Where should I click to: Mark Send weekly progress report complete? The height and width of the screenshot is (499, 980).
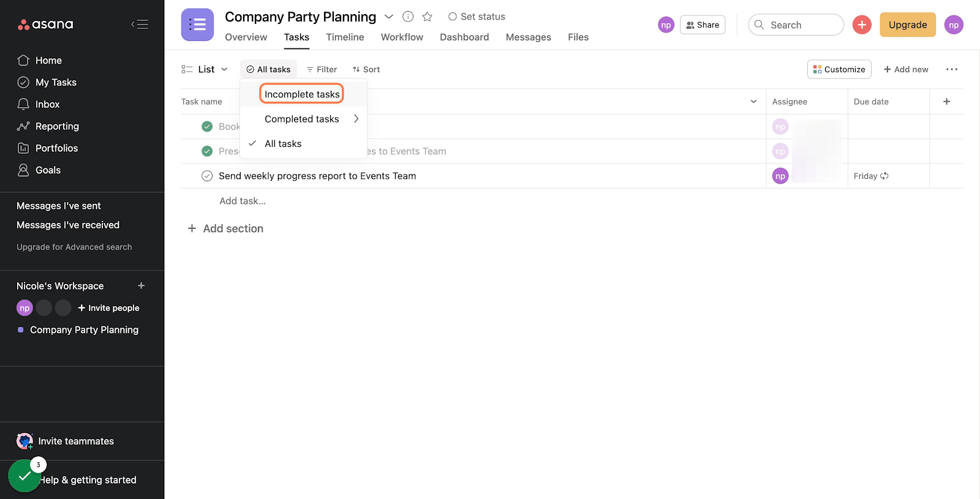[207, 176]
